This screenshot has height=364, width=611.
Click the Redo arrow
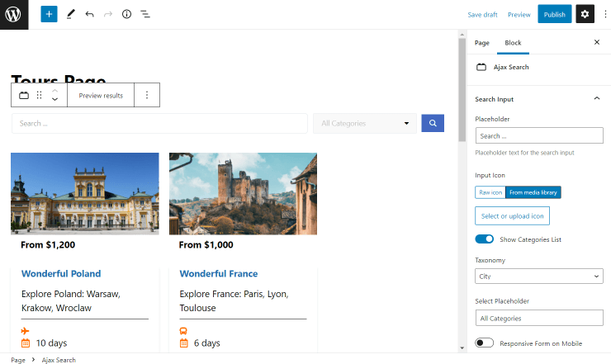[108, 14]
